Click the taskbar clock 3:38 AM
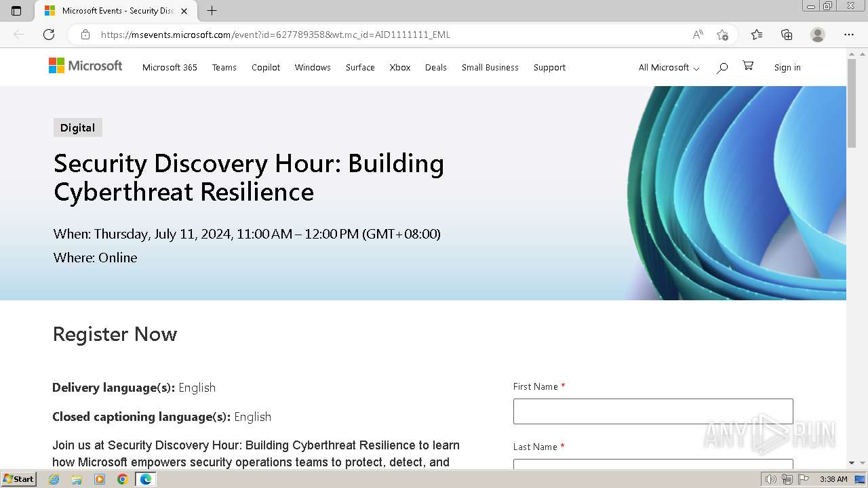868x488 pixels. pyautogui.click(x=833, y=479)
